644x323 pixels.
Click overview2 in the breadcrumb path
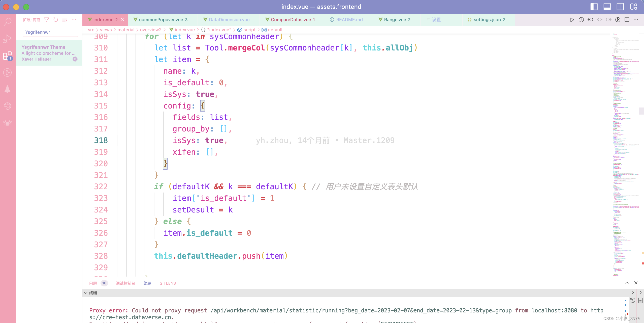coord(150,30)
